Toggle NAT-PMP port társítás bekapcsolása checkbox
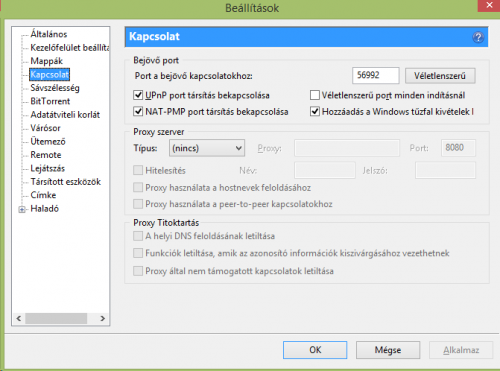 pos(138,111)
